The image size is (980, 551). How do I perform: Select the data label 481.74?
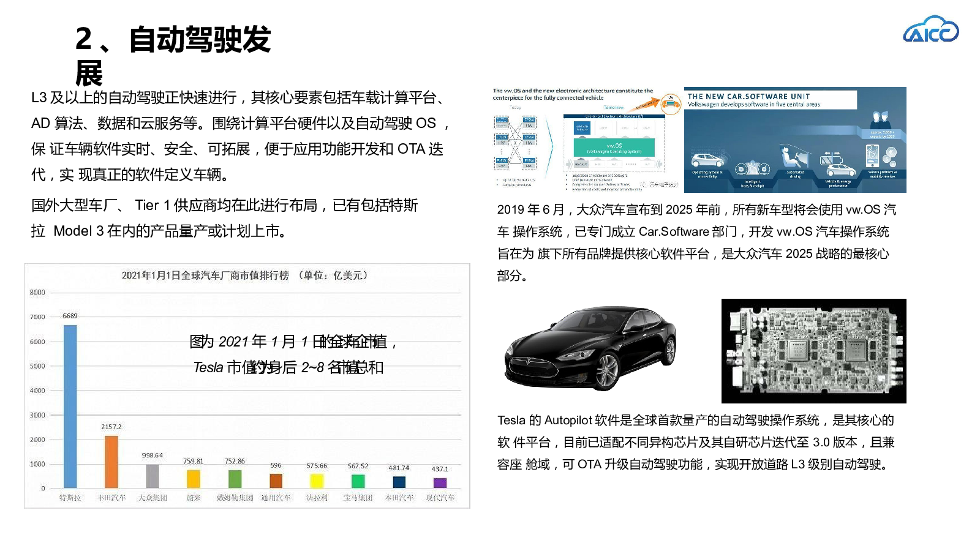[x=399, y=468]
